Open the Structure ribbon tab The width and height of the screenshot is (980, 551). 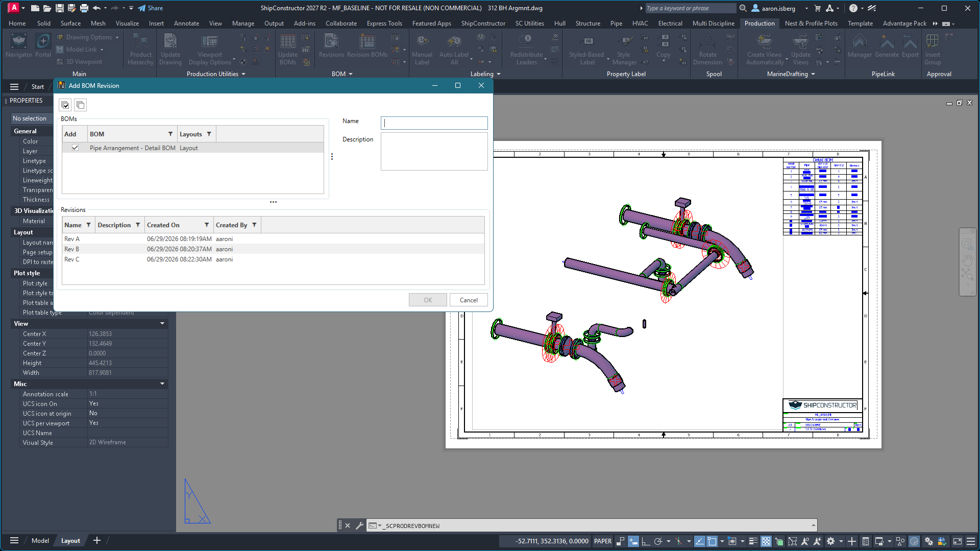point(587,23)
